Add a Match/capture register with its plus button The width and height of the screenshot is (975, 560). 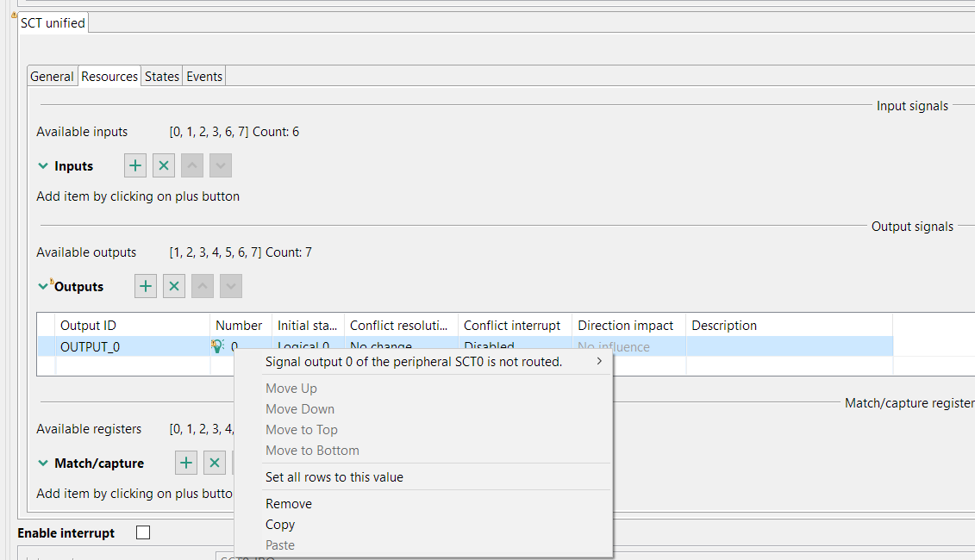pyautogui.click(x=186, y=464)
